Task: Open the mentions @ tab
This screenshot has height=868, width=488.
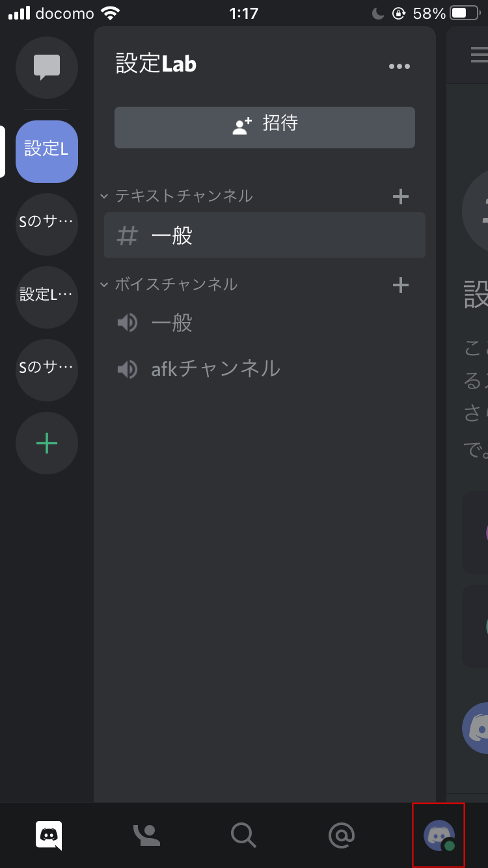Action: tap(341, 835)
